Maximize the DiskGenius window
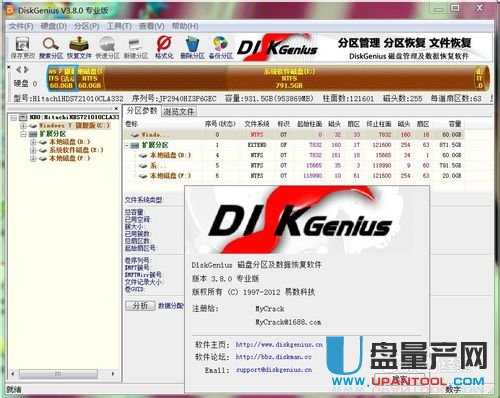This screenshot has width=500, height=398. click(456, 8)
